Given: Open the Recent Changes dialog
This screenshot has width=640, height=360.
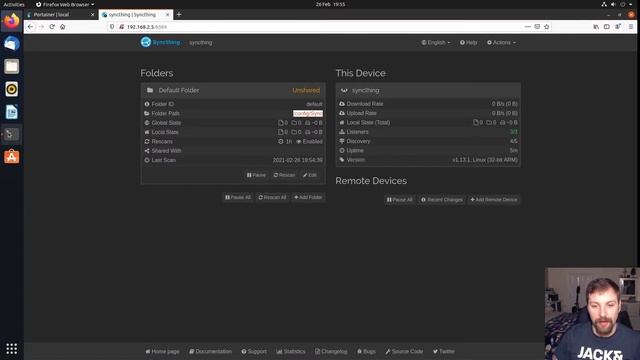Looking at the screenshot, I should tap(442, 200).
